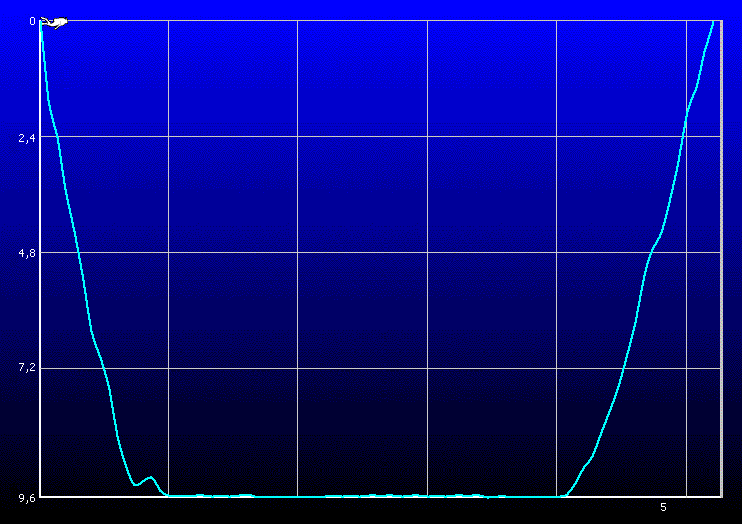Click the 4,8 depth axis label
This screenshot has width=742, height=524.
pyautogui.click(x=27, y=253)
